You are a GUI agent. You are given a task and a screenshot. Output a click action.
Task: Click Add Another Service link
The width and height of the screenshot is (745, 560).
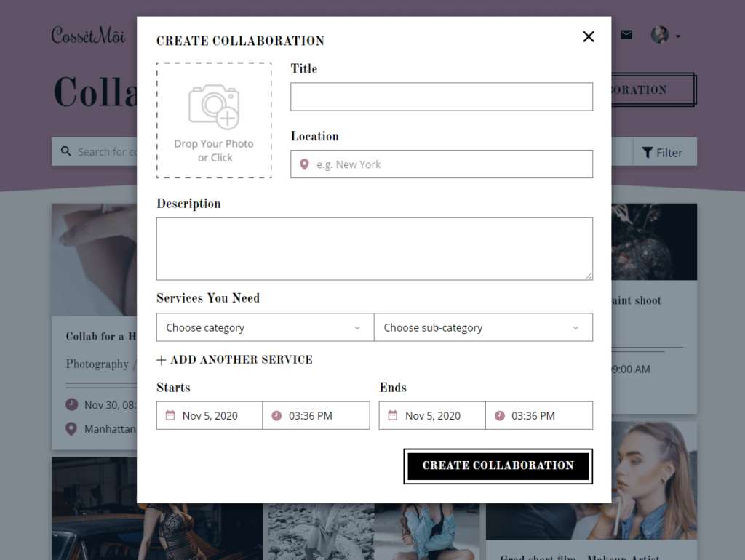(235, 359)
